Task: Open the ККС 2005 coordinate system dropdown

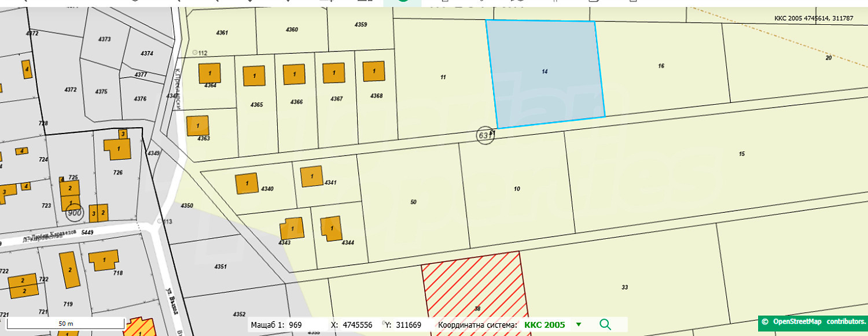Action: point(553,324)
